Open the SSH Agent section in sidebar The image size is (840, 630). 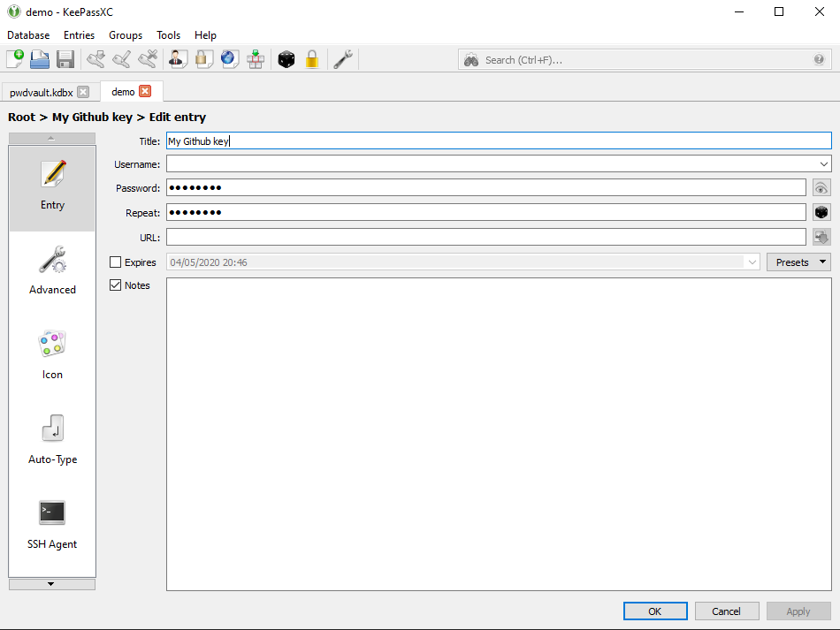52,525
